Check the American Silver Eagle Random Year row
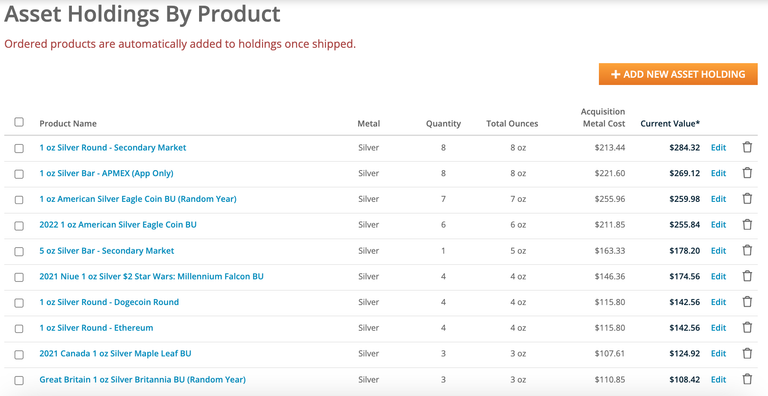Viewport: 768px width, 396px height. 19,200
